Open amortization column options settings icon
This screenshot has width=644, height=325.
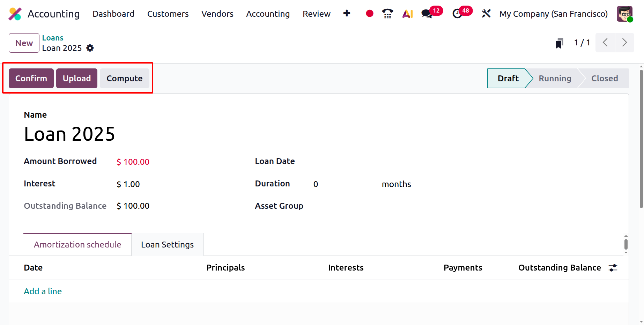coord(613,268)
